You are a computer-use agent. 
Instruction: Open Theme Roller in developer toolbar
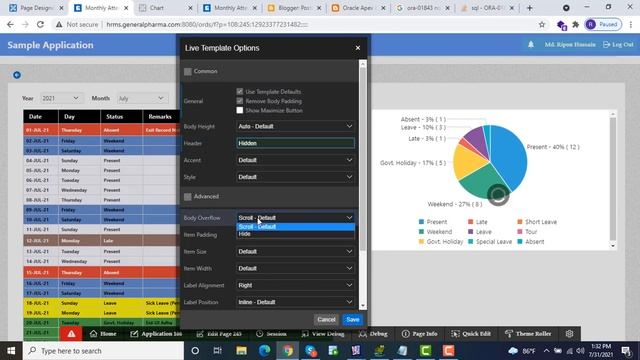coord(528,334)
